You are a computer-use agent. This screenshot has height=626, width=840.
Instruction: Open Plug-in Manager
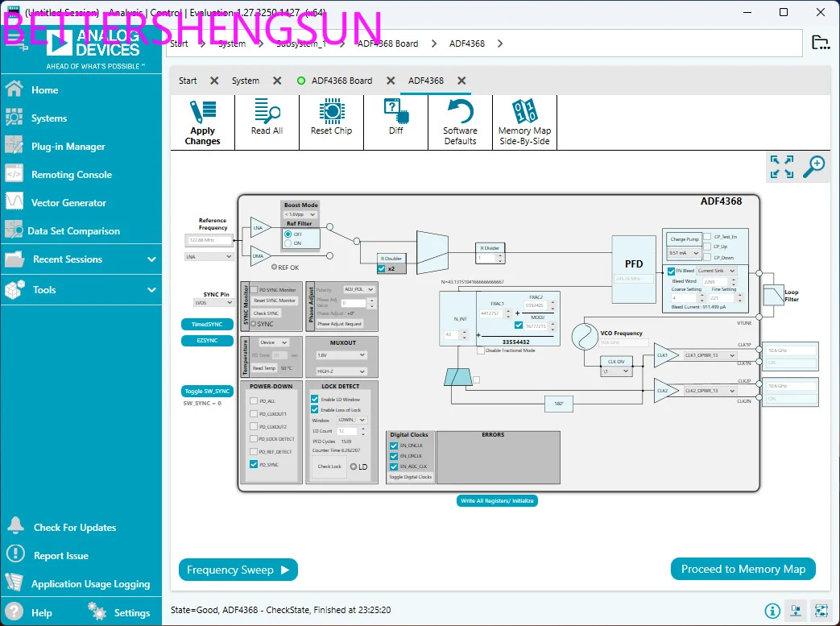[68, 147]
